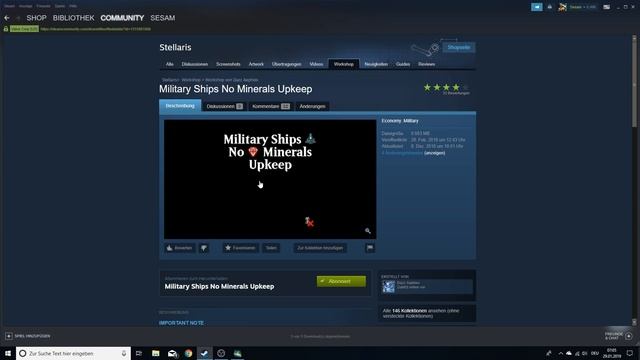Screen dimensions: 640x360
Task: Add mod to Favorisieren
Action: point(240,248)
